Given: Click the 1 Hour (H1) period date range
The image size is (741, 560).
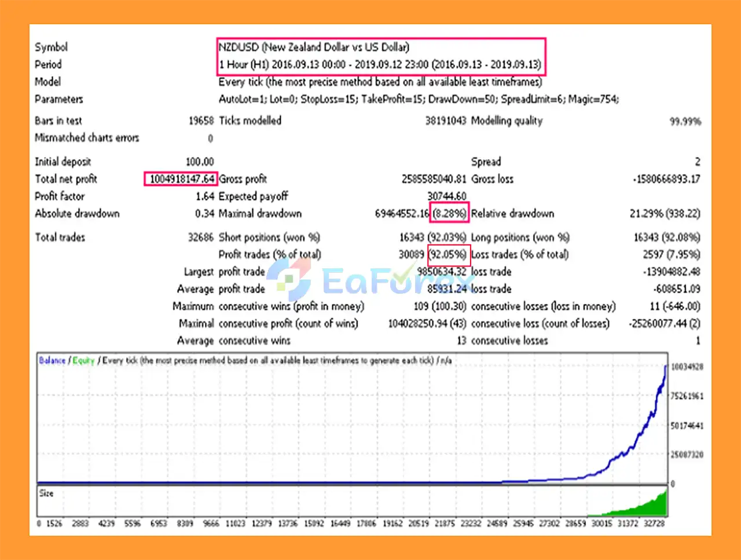Looking at the screenshot, I should coord(379,64).
